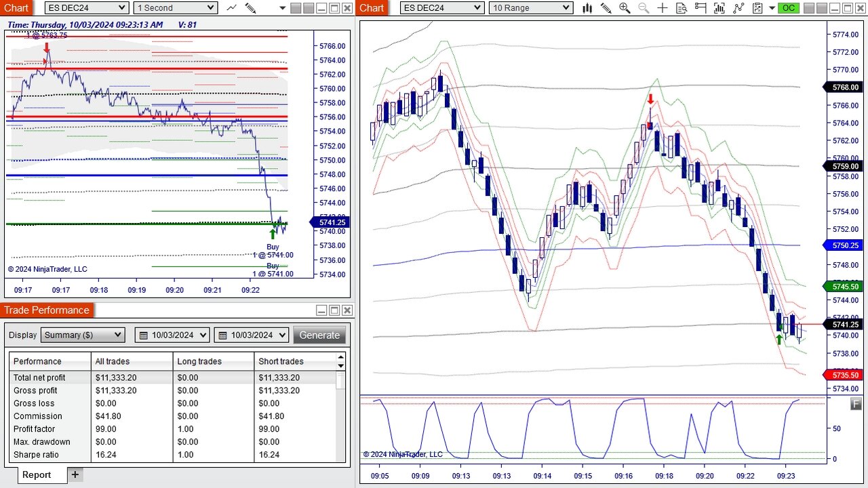Click second link square in left chart toolbar

pos(309,8)
